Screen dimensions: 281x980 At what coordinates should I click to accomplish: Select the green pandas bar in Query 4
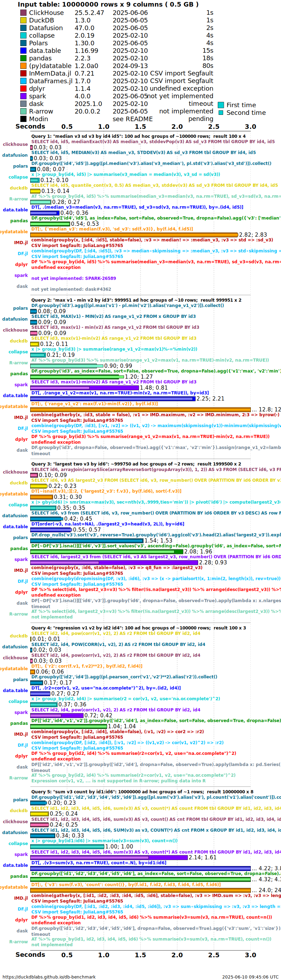pos(68,726)
